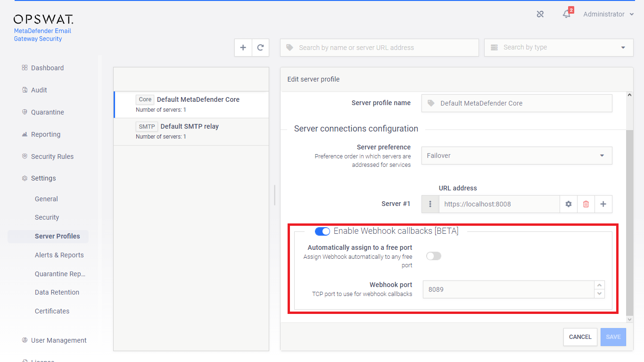The image size is (644, 362).
Task: Click the MetaDefender Email Gateway Security title
Action: (42, 35)
